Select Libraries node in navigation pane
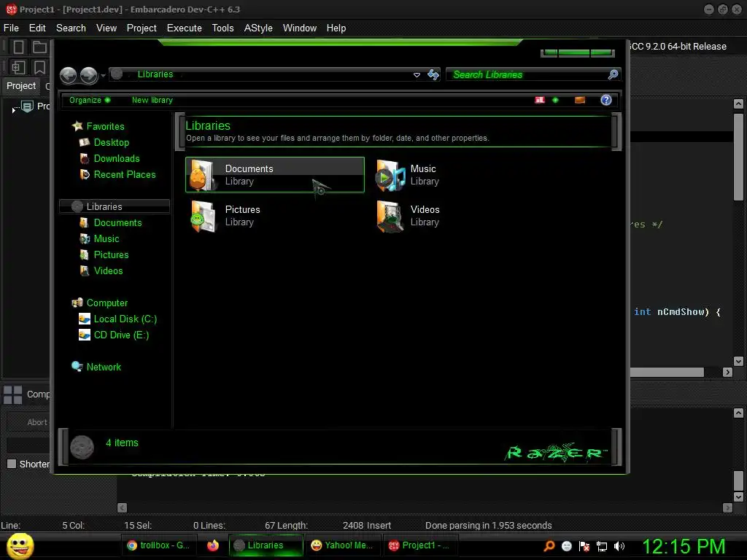This screenshot has width=747, height=560. click(115, 206)
